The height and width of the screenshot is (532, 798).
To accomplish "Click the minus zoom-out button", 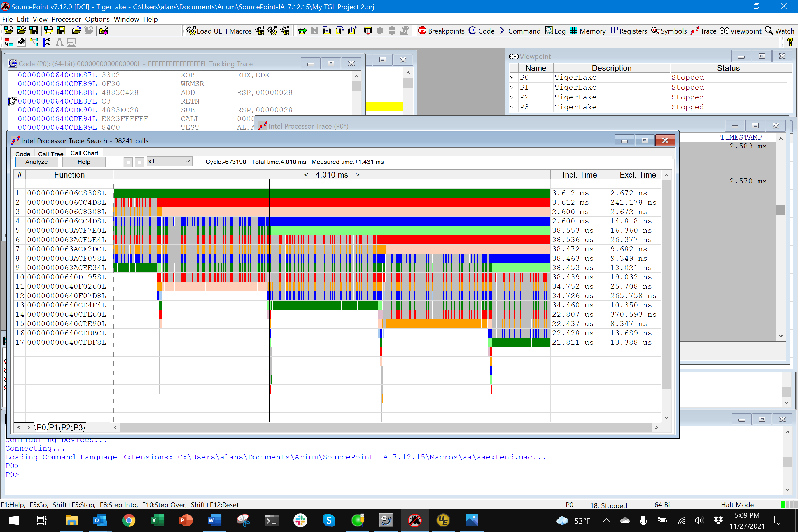I will [139, 162].
